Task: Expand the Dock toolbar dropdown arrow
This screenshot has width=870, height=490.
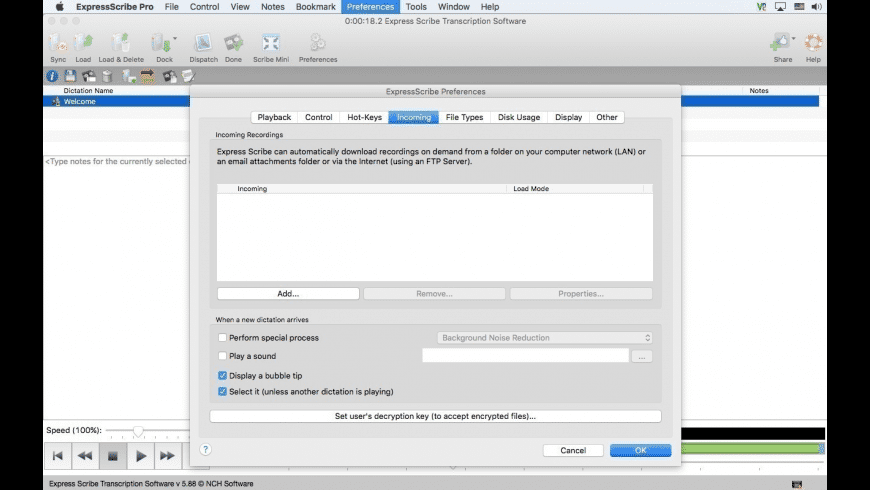Action: pyautogui.click(x=175, y=38)
